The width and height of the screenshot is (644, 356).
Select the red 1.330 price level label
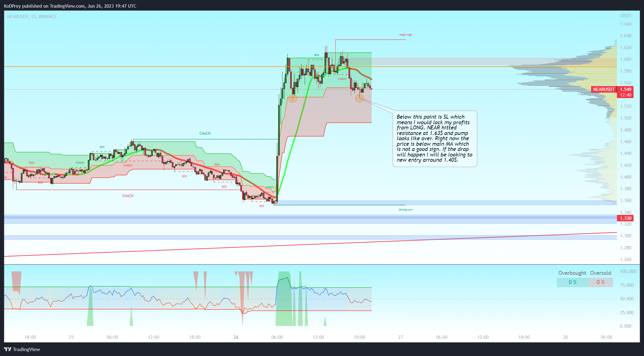coord(626,218)
